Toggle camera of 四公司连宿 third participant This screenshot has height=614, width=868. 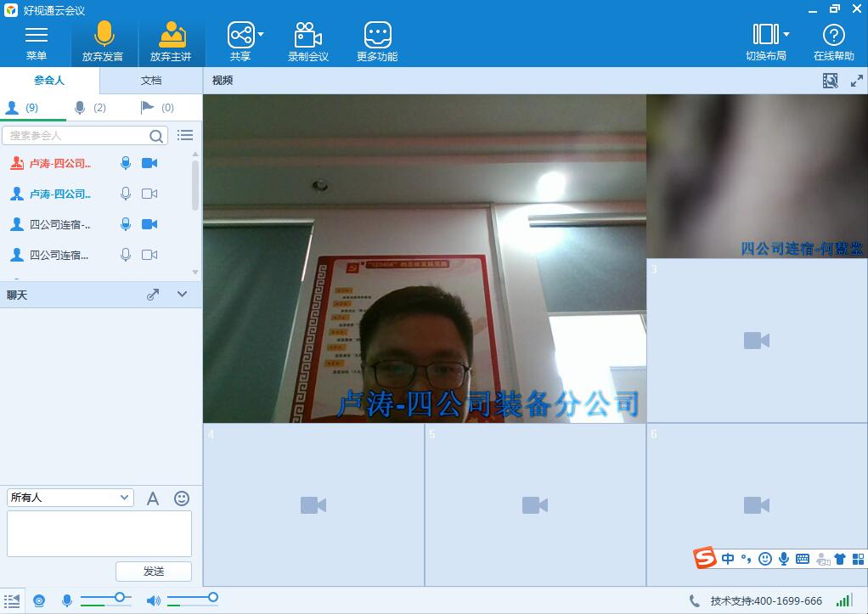point(149,224)
